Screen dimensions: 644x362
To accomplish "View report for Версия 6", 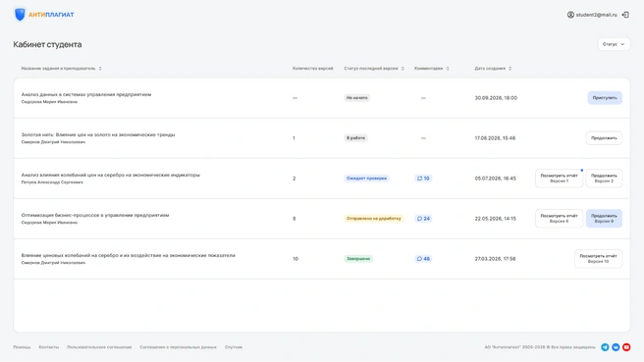I will pos(559,219).
